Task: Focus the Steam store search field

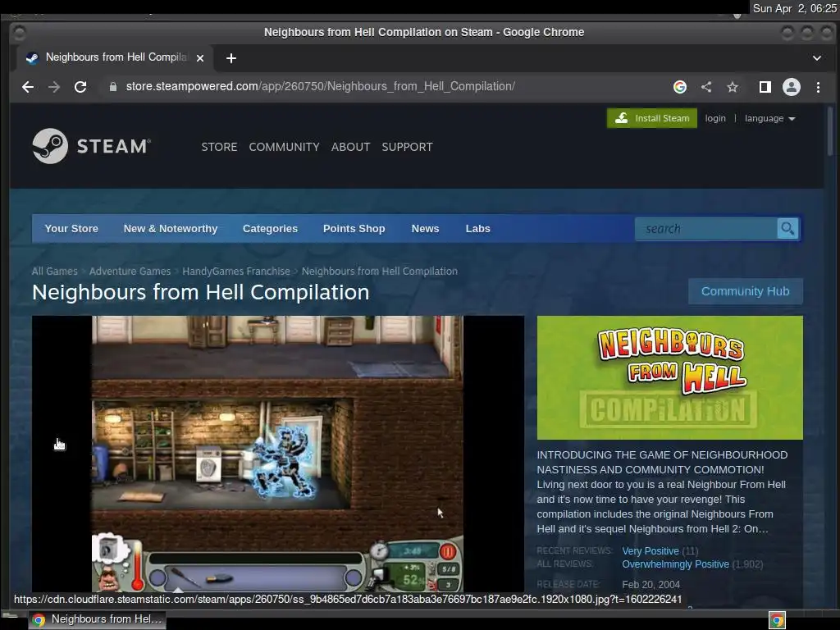Action: coord(706,229)
